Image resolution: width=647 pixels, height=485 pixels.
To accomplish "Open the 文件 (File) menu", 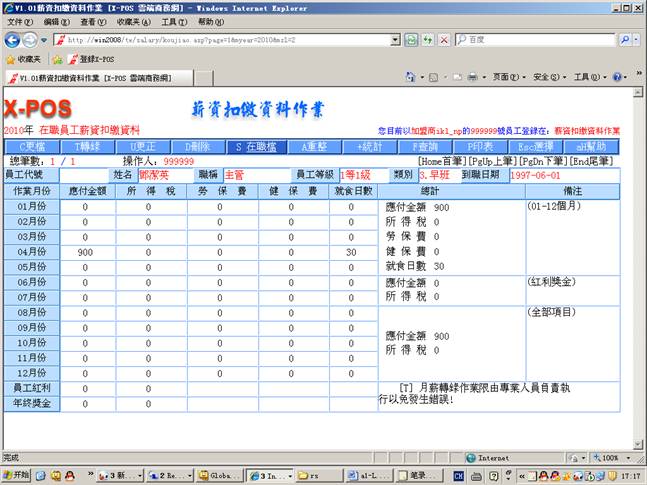I will 20,21.
